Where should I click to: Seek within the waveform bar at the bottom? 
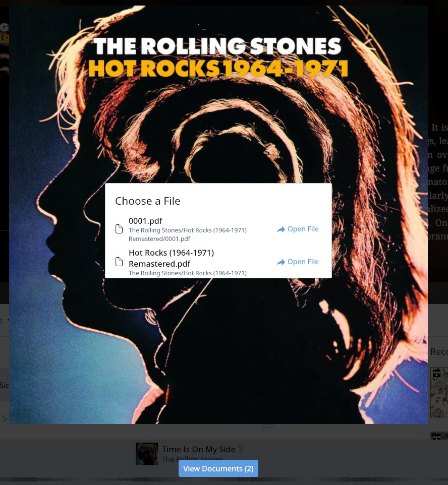(224, 480)
